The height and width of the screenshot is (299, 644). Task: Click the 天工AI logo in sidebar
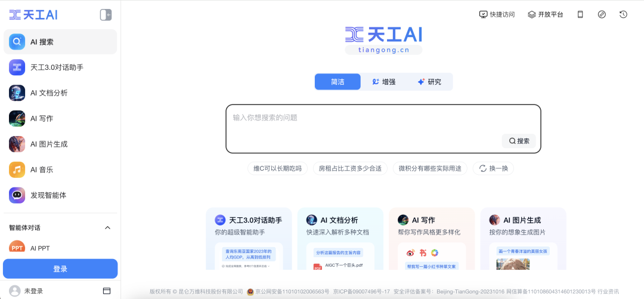pos(33,15)
